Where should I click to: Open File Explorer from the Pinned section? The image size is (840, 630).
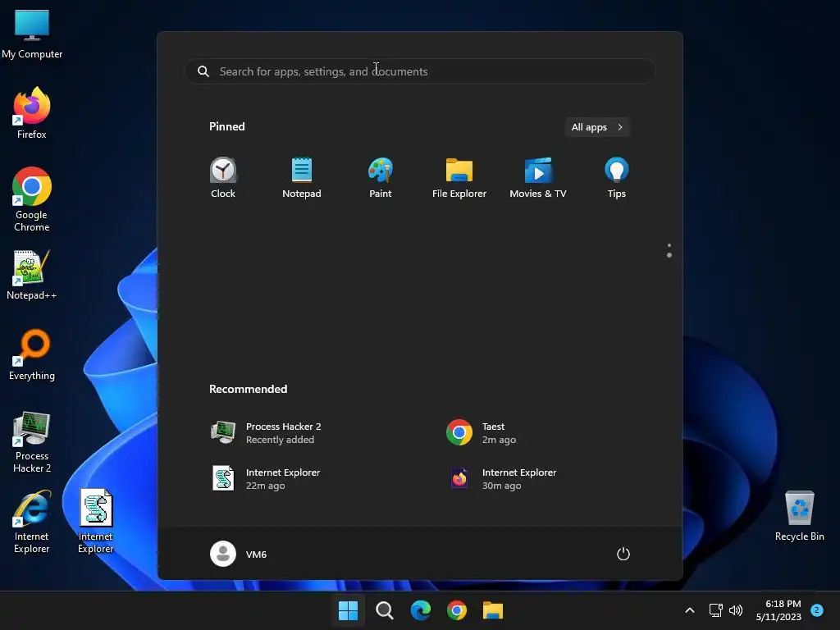tap(459, 178)
